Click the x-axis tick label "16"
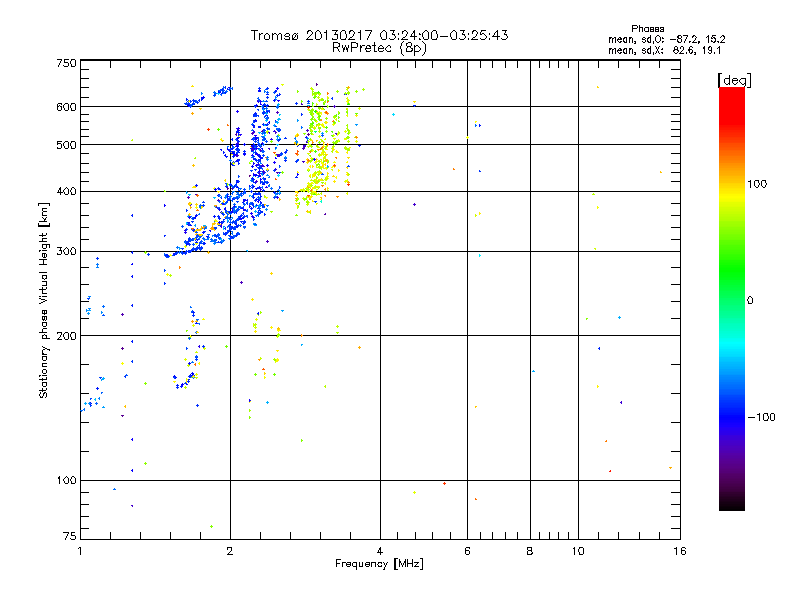This screenshot has width=800, height=600. click(x=680, y=551)
